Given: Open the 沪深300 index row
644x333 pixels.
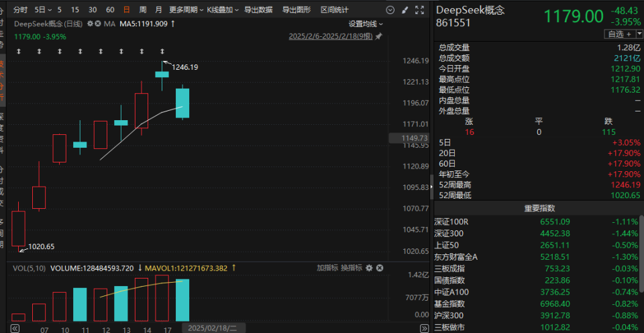Looking at the screenshot, I should point(537,316).
